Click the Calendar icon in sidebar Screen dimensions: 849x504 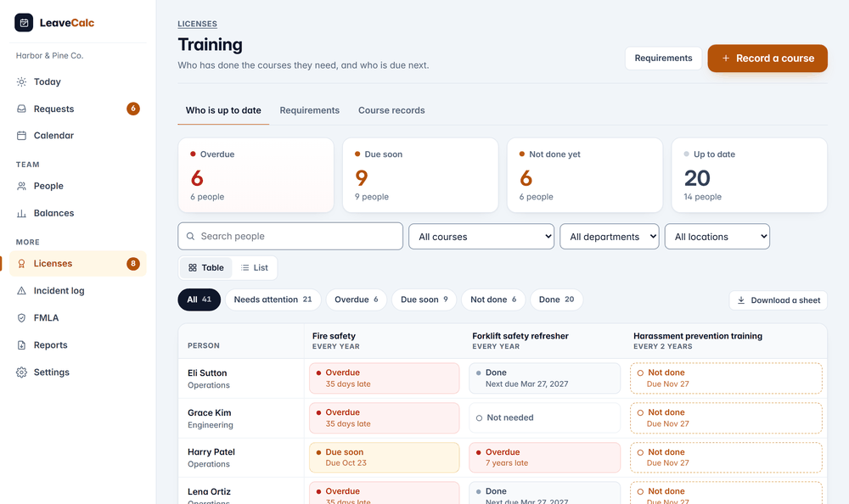tap(22, 136)
